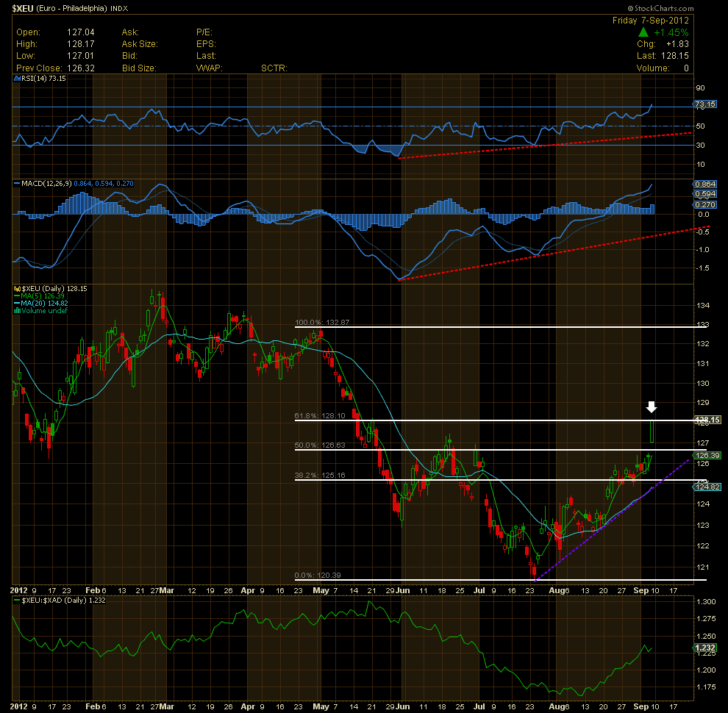Click the 'Volume undef' legend entry
The image size is (728, 713).
point(45,310)
